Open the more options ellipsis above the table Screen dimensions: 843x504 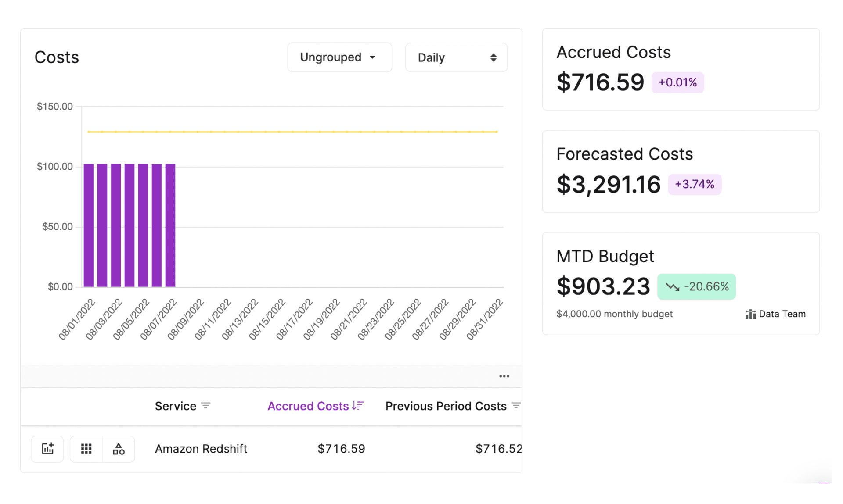pyautogui.click(x=504, y=376)
